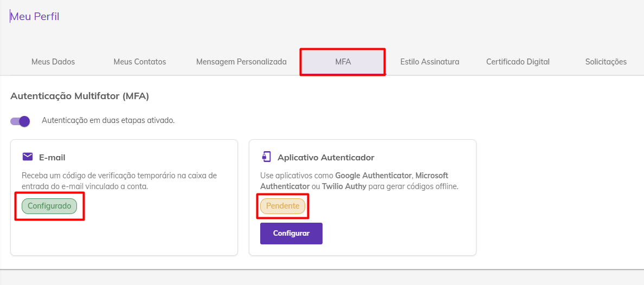Open the Estilo Assinatura tab

pyautogui.click(x=430, y=62)
